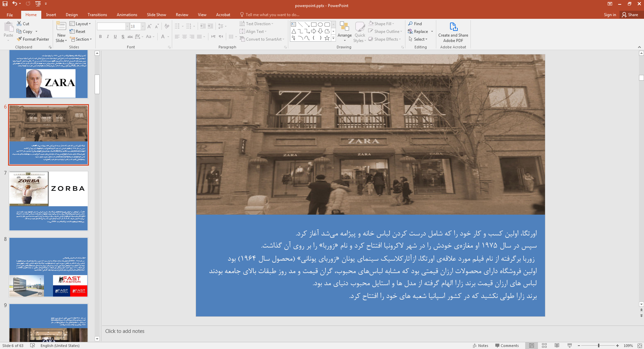Image resolution: width=644 pixels, height=349 pixels.
Task: Activate the Format Painter
Action: (x=33, y=39)
